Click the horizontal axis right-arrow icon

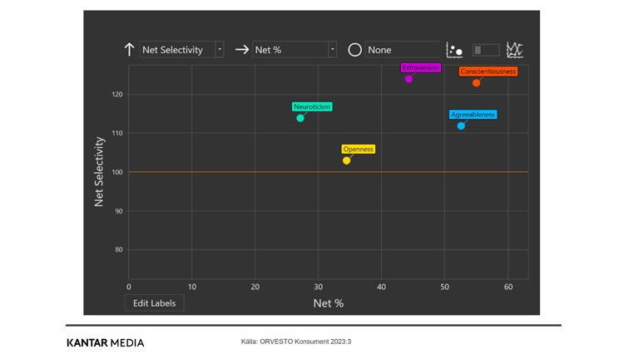tap(242, 50)
